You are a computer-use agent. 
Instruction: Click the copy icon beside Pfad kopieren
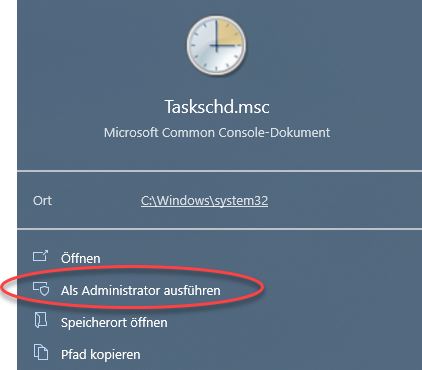(x=41, y=352)
